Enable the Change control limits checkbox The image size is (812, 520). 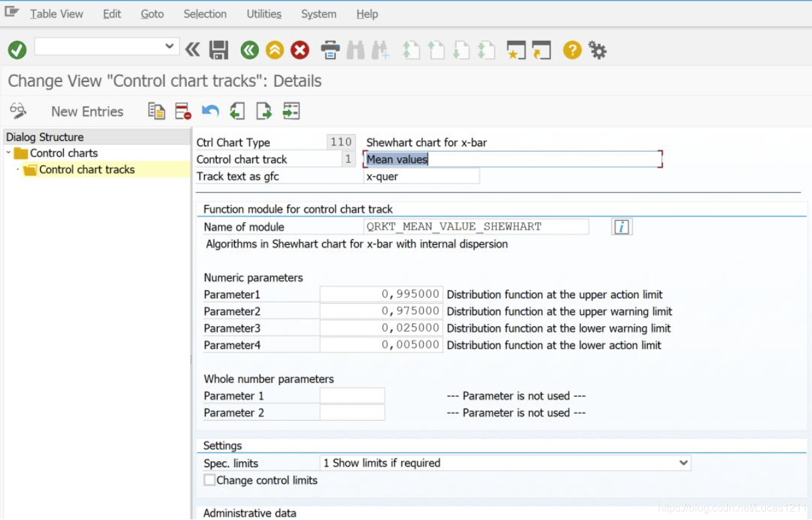click(210, 480)
